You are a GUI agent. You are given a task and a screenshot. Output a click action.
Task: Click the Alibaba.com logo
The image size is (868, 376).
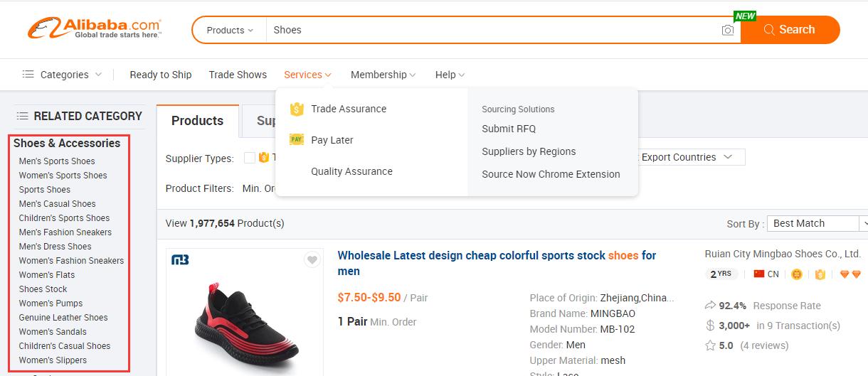[x=95, y=29]
